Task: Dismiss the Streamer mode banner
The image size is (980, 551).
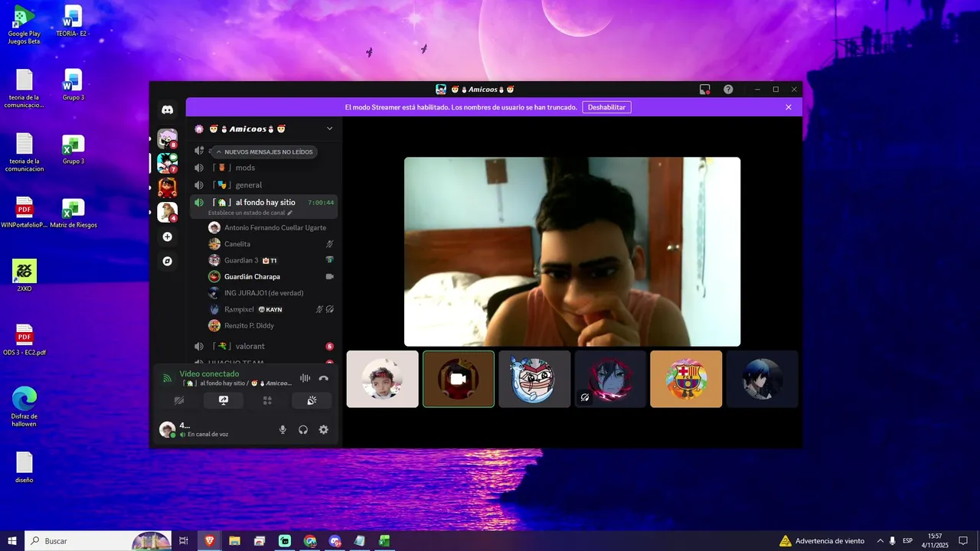Action: tap(789, 107)
